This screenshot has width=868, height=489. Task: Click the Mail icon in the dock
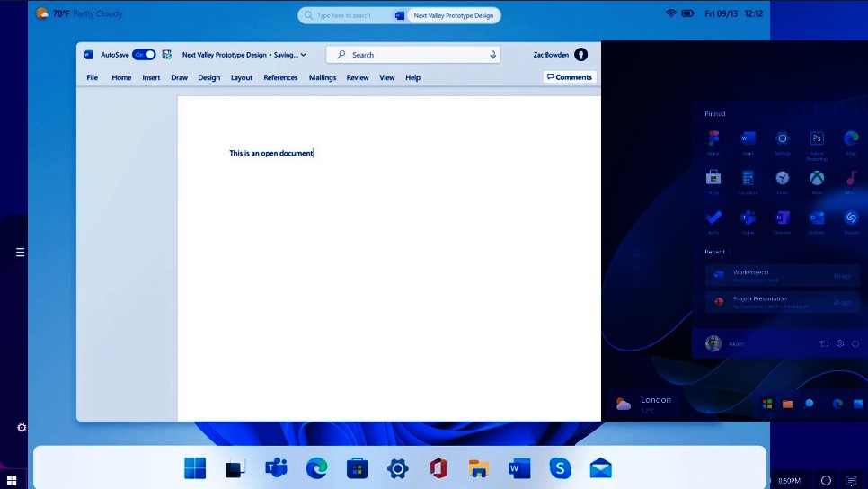click(x=600, y=467)
